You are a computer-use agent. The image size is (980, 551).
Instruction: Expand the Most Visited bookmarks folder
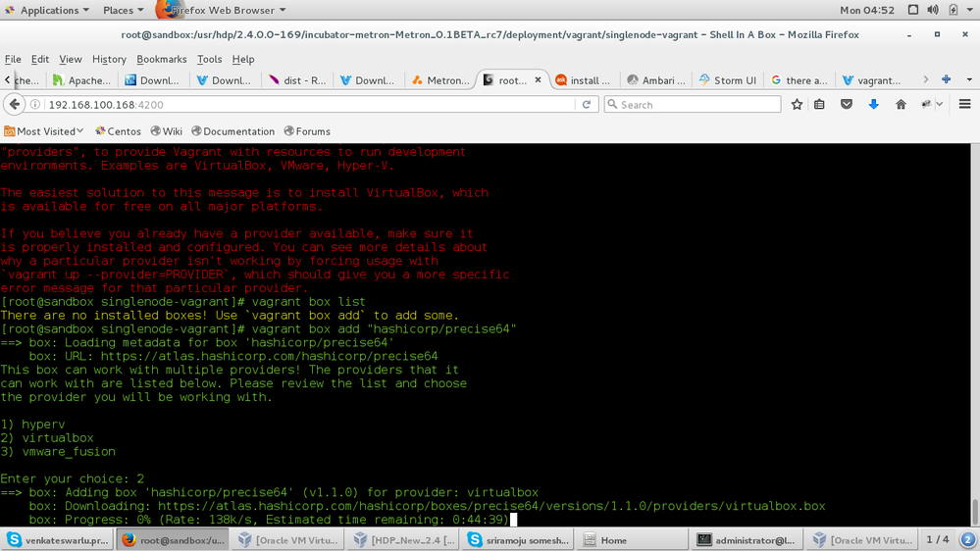coord(44,131)
